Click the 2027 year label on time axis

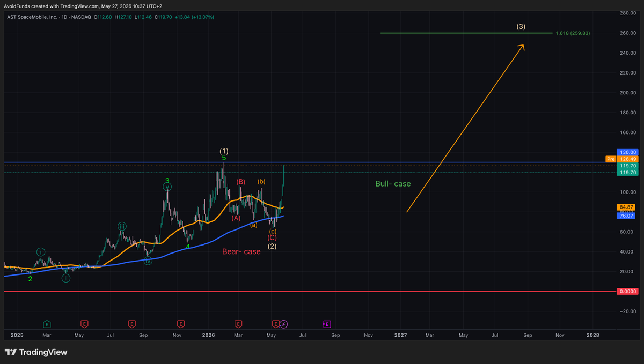click(400, 335)
